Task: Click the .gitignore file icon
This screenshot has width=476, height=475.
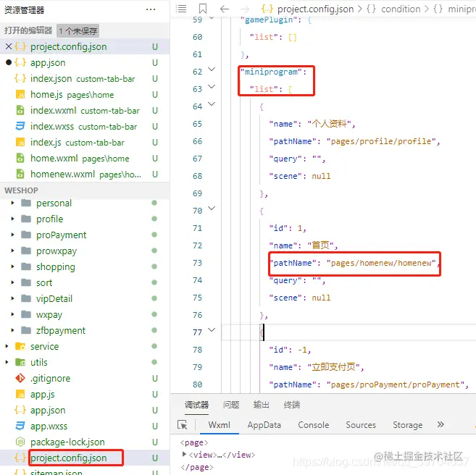Action: 20,378
